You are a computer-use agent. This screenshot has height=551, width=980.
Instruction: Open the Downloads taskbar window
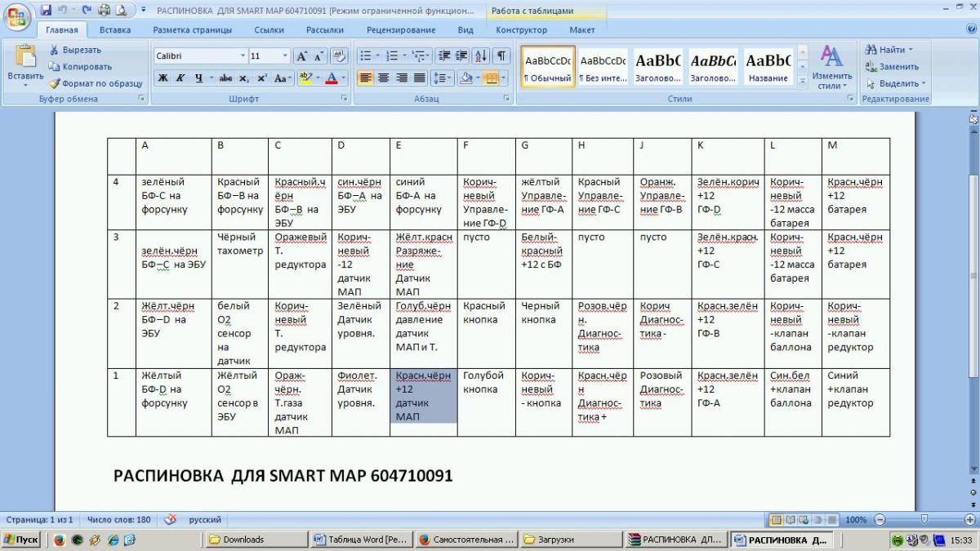point(257,540)
